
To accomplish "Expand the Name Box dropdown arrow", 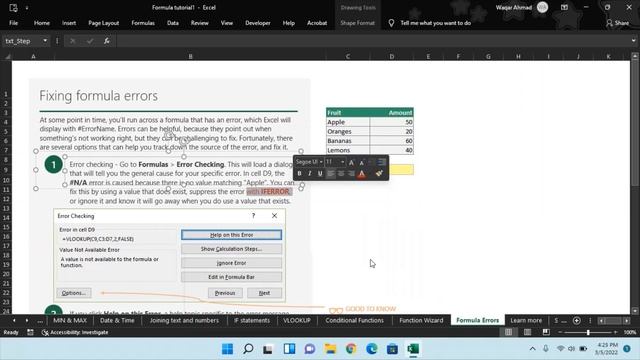I will 45,41.
